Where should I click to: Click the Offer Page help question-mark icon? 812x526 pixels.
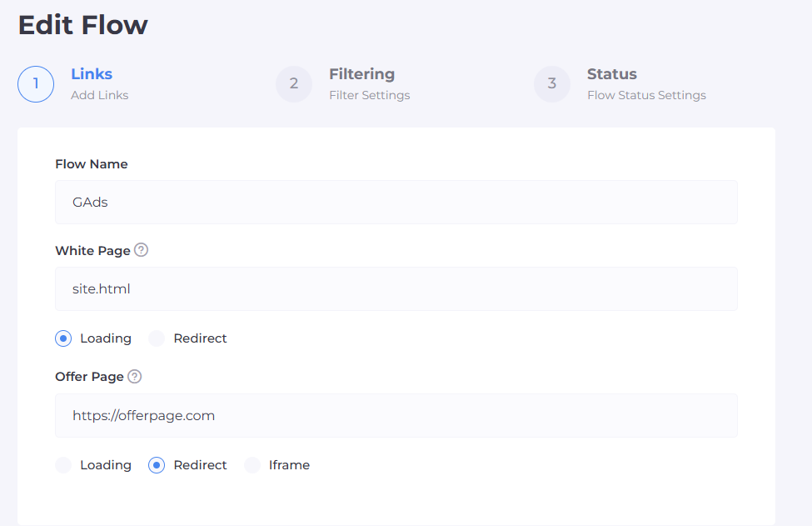[135, 377]
